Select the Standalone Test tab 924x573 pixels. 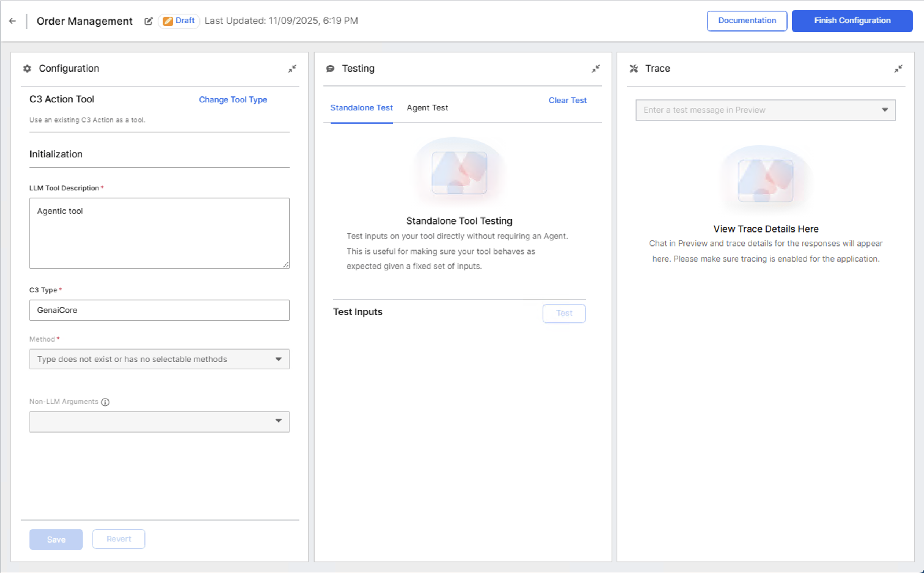[361, 108]
